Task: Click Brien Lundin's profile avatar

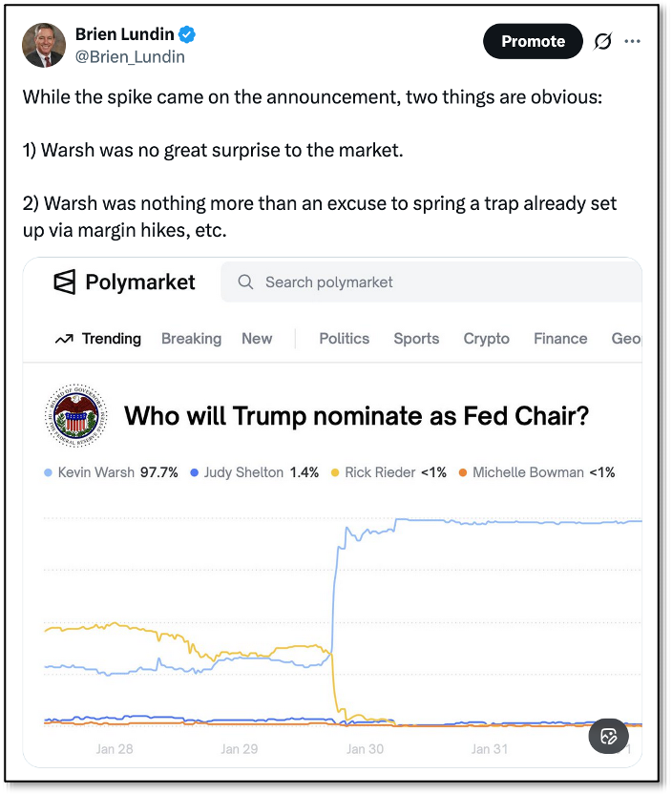Action: coord(44,45)
